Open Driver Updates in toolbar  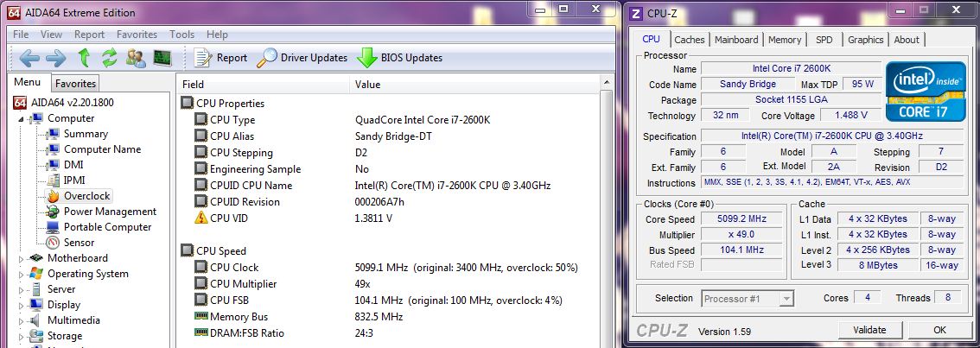[x=302, y=58]
